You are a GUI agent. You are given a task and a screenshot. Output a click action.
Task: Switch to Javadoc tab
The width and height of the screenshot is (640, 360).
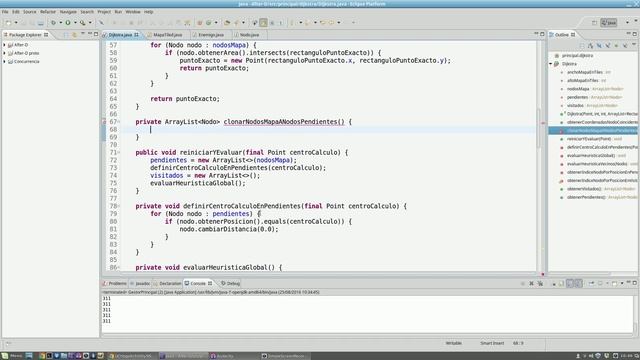(140, 283)
